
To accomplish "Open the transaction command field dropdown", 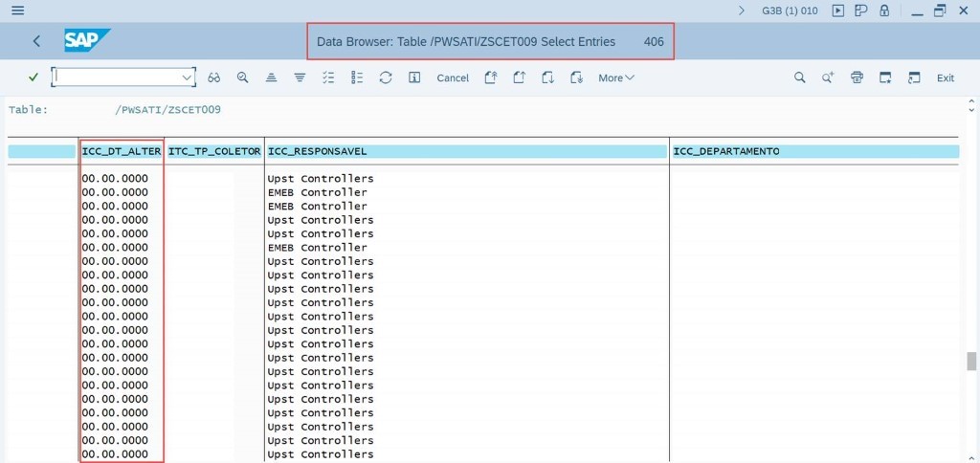I will pyautogui.click(x=187, y=77).
